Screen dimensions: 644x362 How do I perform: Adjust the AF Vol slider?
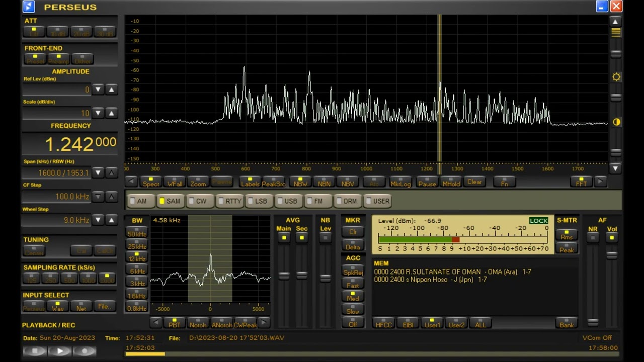(612, 255)
